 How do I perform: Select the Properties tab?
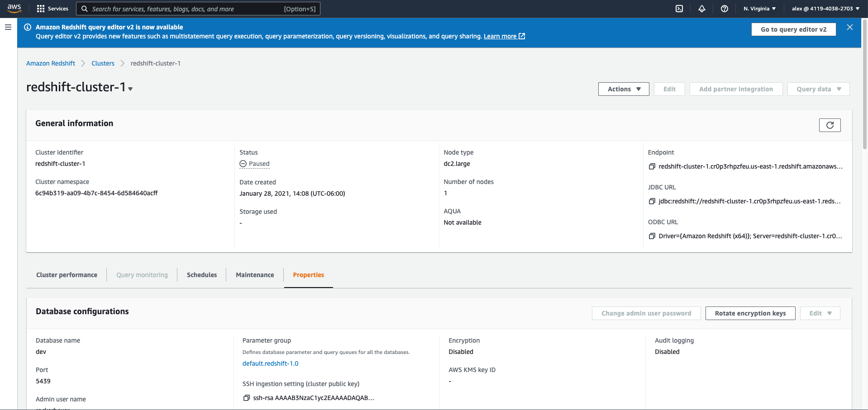point(309,275)
